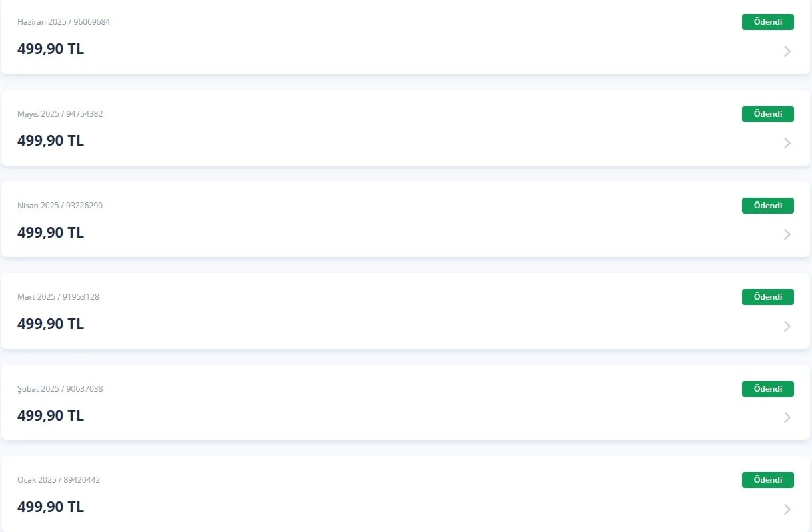
Task: Expand the Haziran 2025 invoice chevron
Action: click(787, 51)
